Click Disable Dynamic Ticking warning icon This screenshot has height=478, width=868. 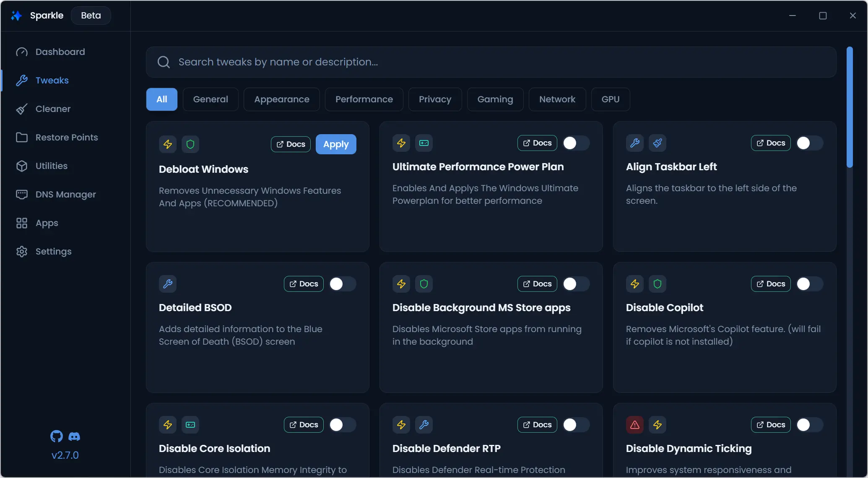[635, 425]
